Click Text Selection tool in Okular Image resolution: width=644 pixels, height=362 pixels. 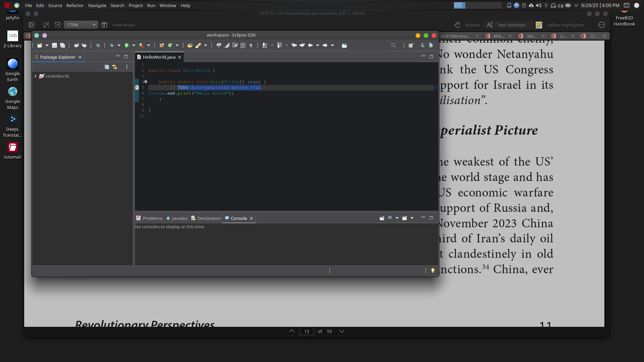(x=506, y=25)
